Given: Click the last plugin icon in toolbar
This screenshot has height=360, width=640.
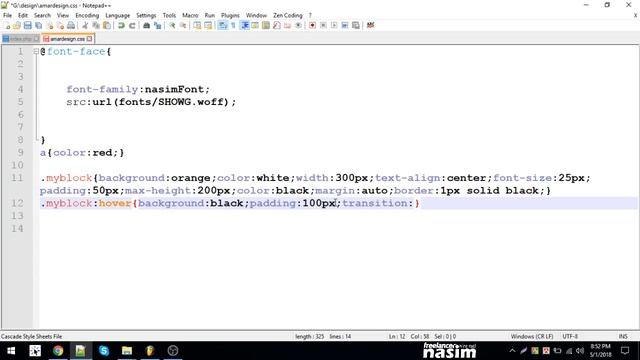Looking at the screenshot, I should coord(370,25).
